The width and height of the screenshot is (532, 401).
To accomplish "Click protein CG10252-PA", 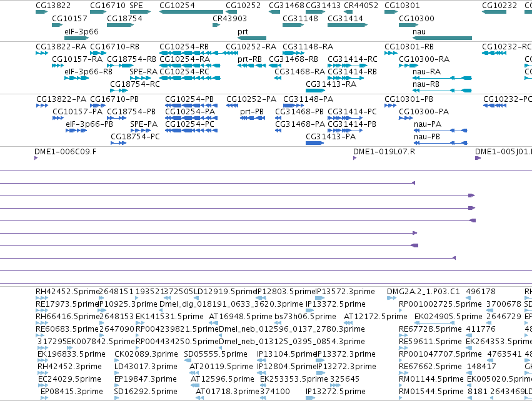I will coord(232,106).
